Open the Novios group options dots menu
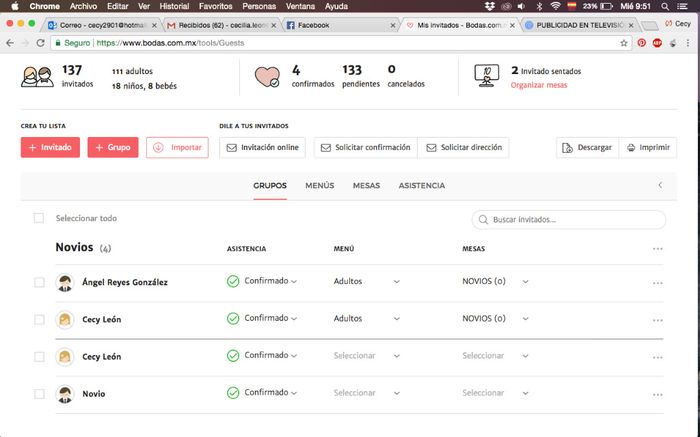The image size is (700, 437). [x=657, y=248]
